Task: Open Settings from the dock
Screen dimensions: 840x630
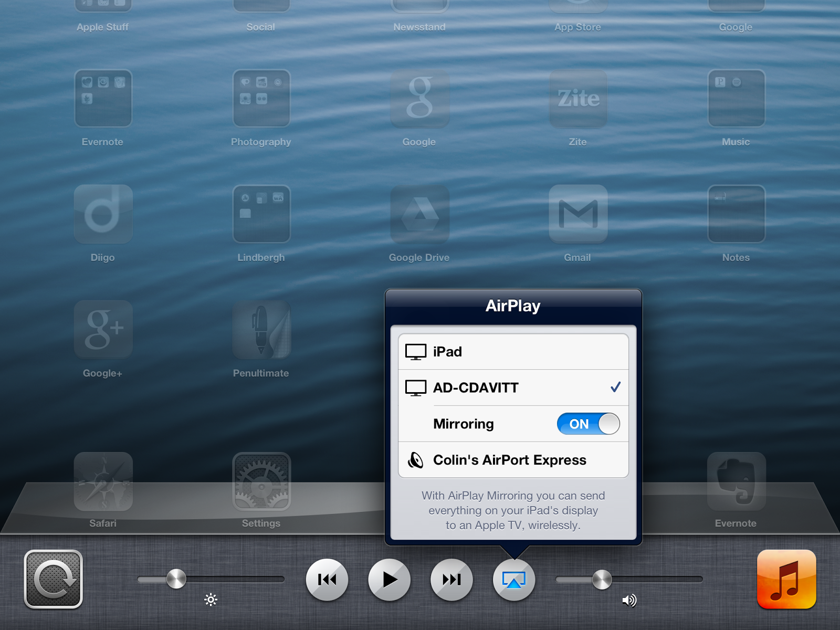Action: click(261, 481)
